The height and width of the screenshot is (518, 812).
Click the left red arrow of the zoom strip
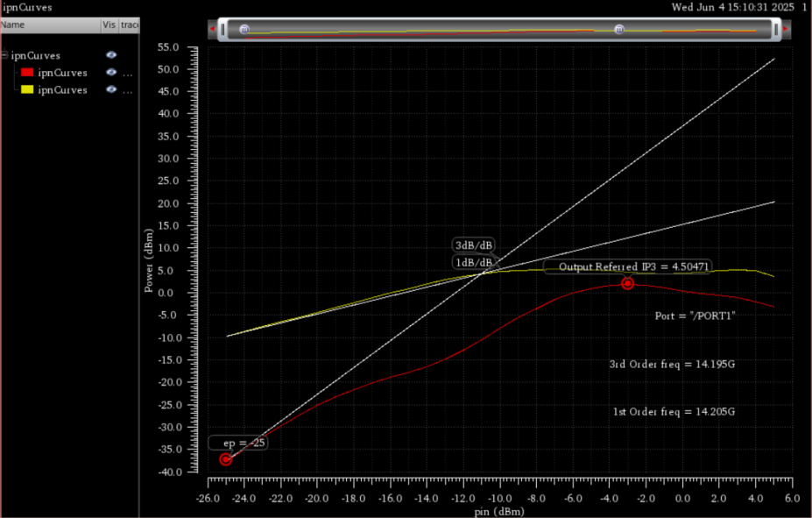point(212,29)
